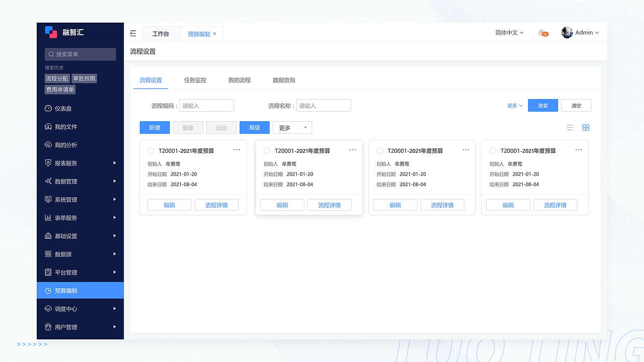Click the 基础设置 building icon
This screenshot has height=362, width=644.
click(48, 236)
